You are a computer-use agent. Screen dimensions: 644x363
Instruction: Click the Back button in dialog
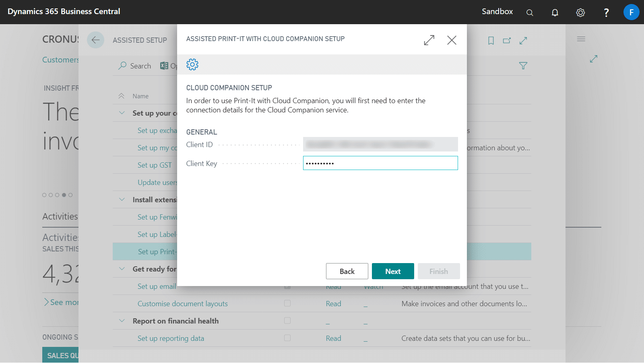click(x=347, y=271)
